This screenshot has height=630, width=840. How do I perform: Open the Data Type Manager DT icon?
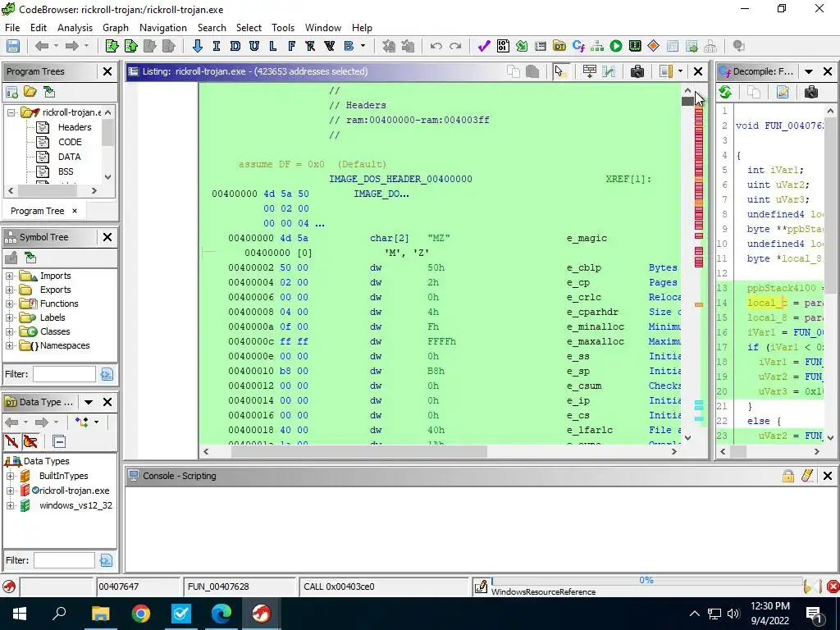tap(559, 46)
